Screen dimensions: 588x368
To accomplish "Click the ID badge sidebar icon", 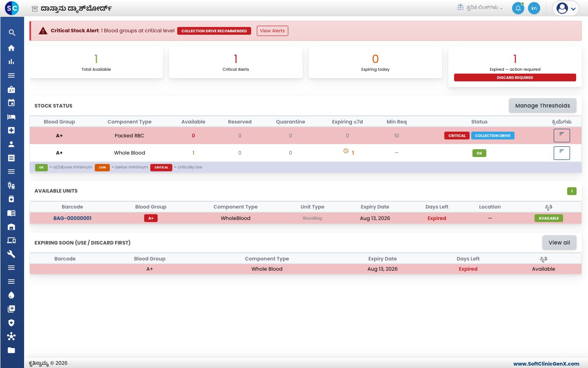I will point(11,89).
